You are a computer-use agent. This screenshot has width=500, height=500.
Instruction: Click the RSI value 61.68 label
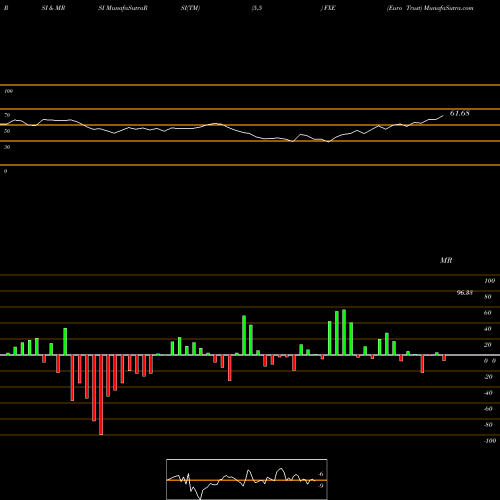[460, 113]
